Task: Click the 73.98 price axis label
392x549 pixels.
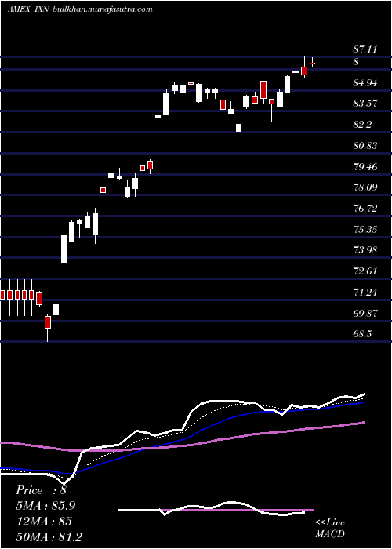Action: pyautogui.click(x=365, y=250)
